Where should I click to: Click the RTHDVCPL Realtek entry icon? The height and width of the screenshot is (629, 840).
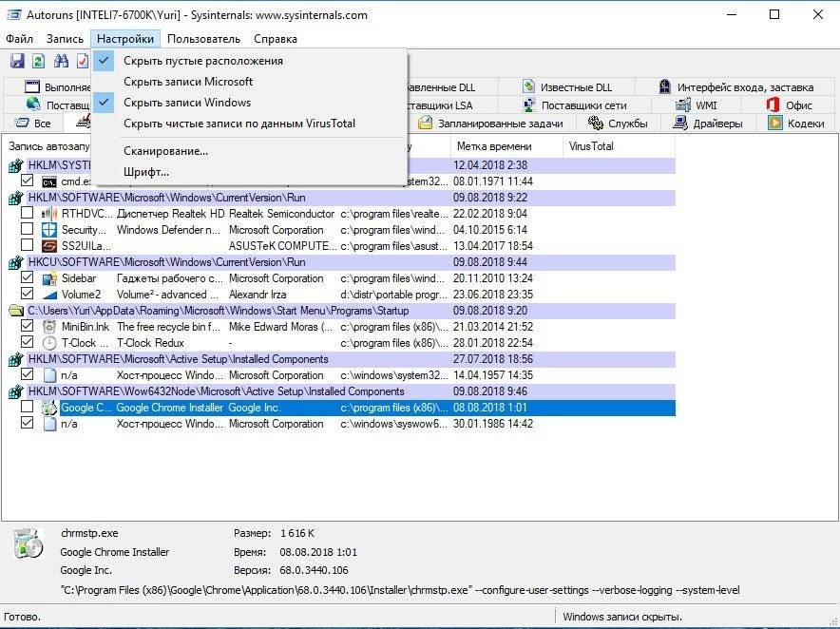48,214
